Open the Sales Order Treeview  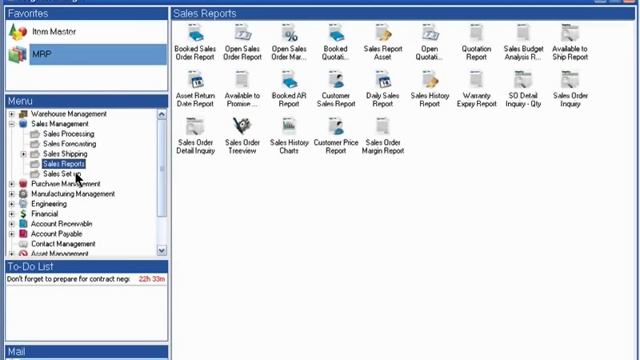(x=242, y=136)
